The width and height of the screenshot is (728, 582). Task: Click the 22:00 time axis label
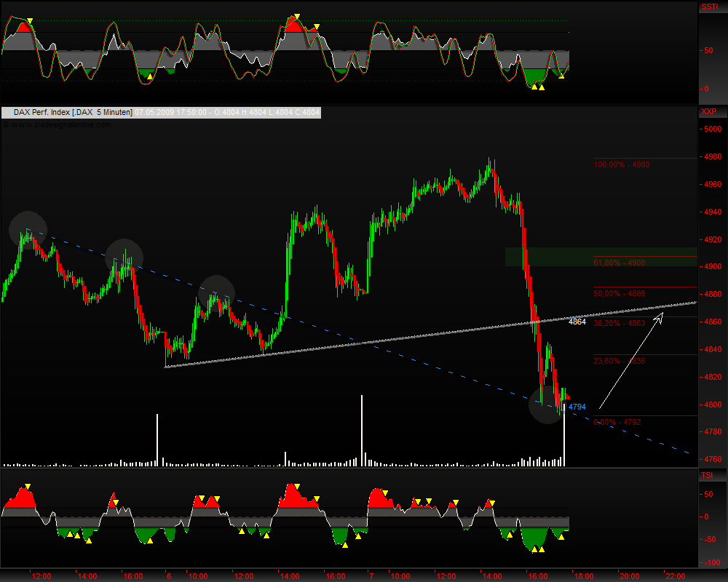(676, 576)
